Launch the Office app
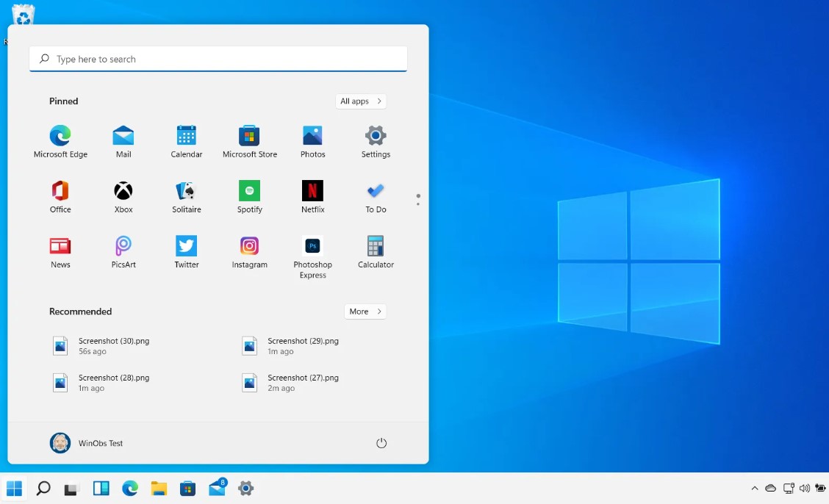This screenshot has width=829, height=504. pos(60,197)
